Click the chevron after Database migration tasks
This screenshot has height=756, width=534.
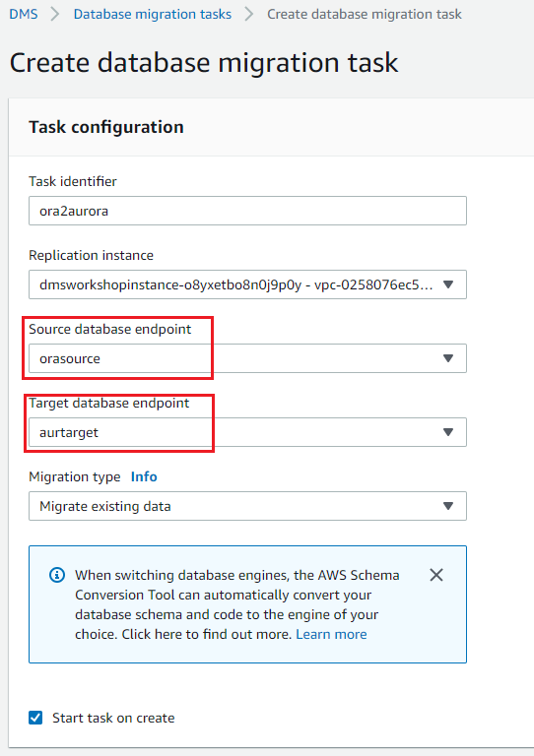249,14
